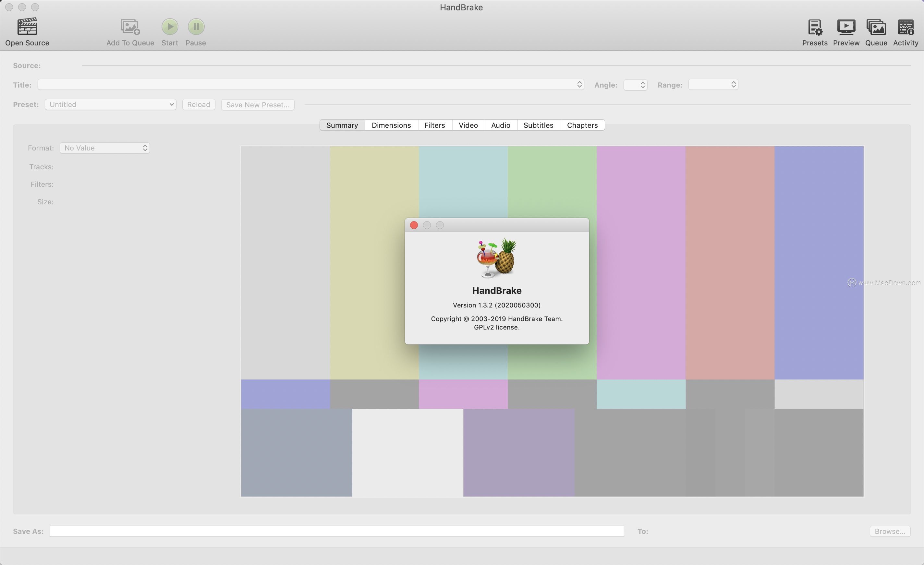Close the About HandBrake dialog
Image resolution: width=924 pixels, height=565 pixels.
(x=414, y=225)
